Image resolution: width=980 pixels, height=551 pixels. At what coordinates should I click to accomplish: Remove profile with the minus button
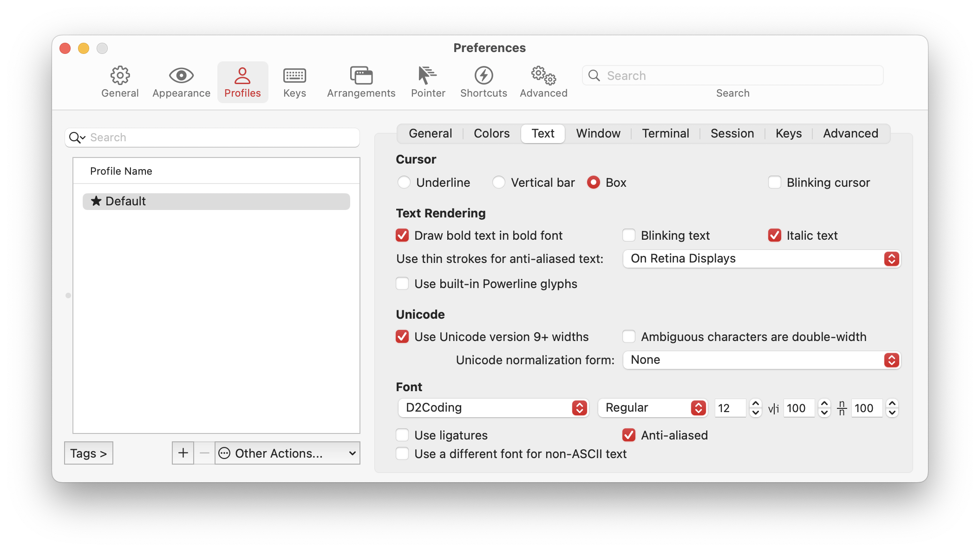click(204, 453)
